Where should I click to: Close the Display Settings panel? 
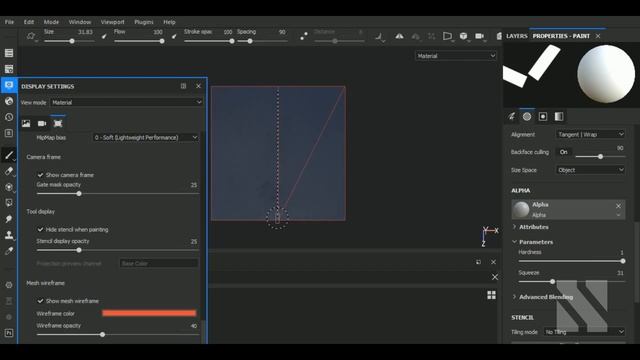[x=198, y=86]
